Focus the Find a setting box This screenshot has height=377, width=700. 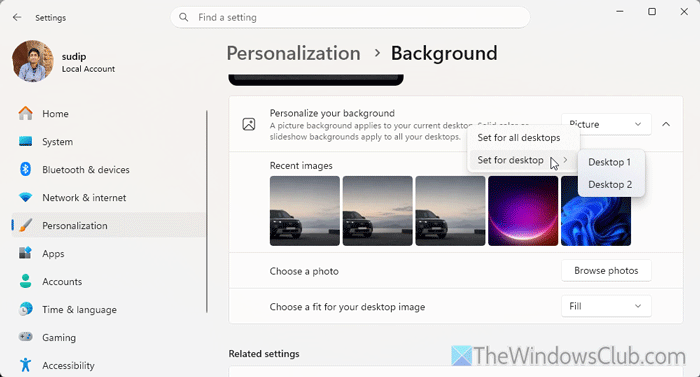pos(350,17)
